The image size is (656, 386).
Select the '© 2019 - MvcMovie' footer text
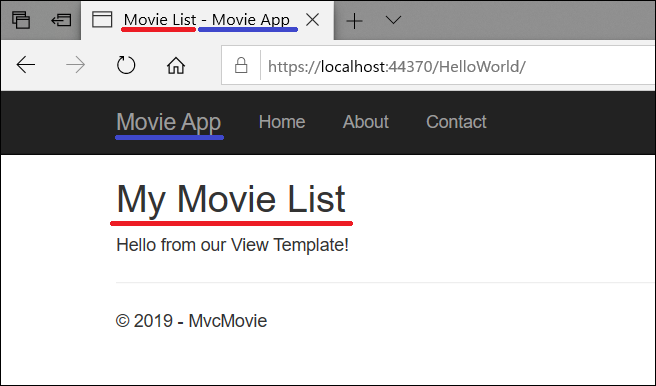pos(191,321)
